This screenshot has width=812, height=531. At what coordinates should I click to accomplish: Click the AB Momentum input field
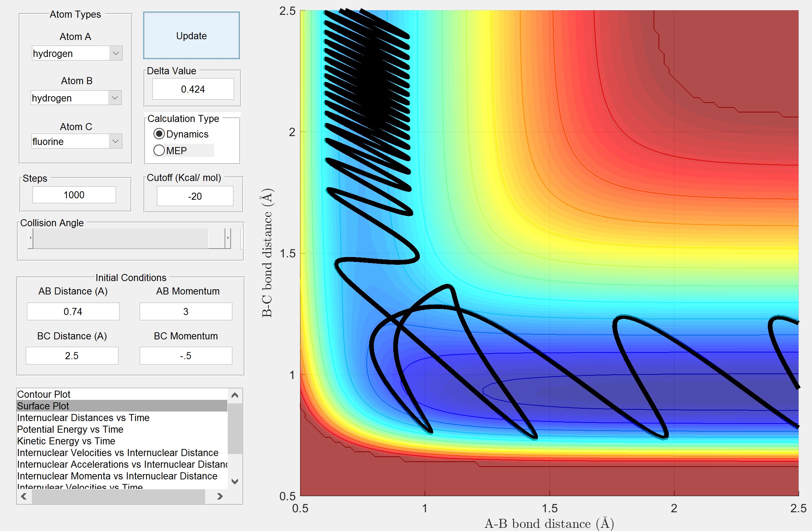[186, 311]
